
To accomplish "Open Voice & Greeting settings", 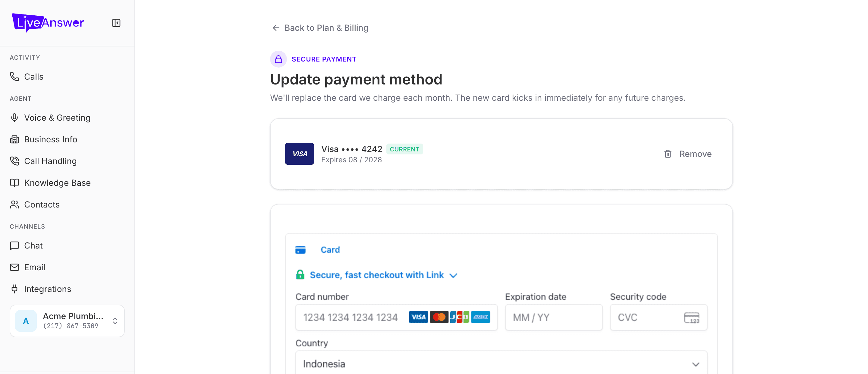I will click(68, 118).
